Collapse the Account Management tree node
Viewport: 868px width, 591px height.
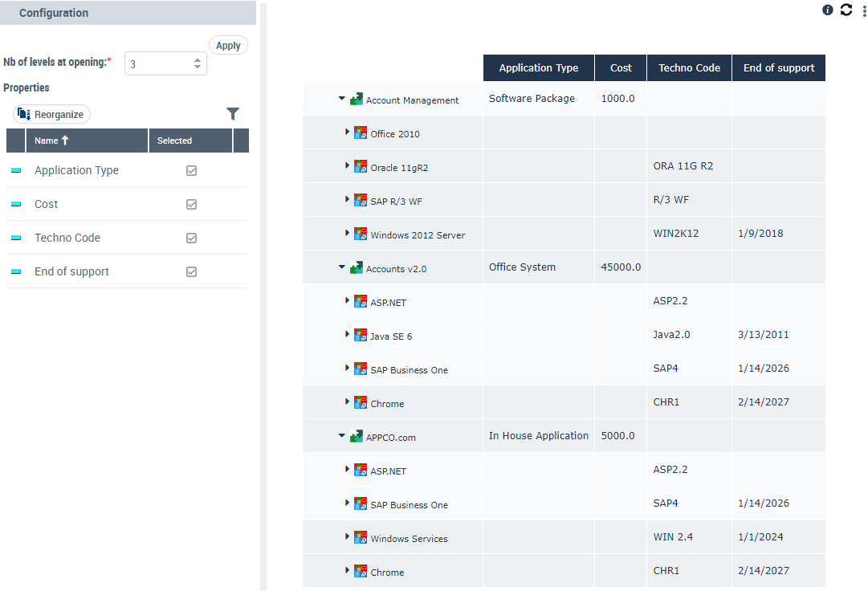pos(341,99)
